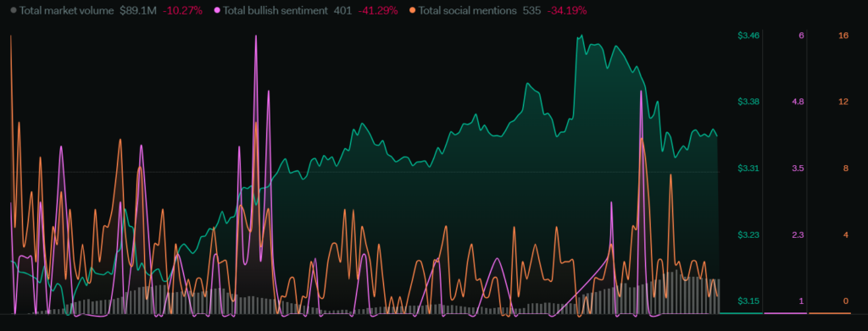Click the $3.15 price axis label
Screen dimensions: 868x331
pyautogui.click(x=748, y=301)
